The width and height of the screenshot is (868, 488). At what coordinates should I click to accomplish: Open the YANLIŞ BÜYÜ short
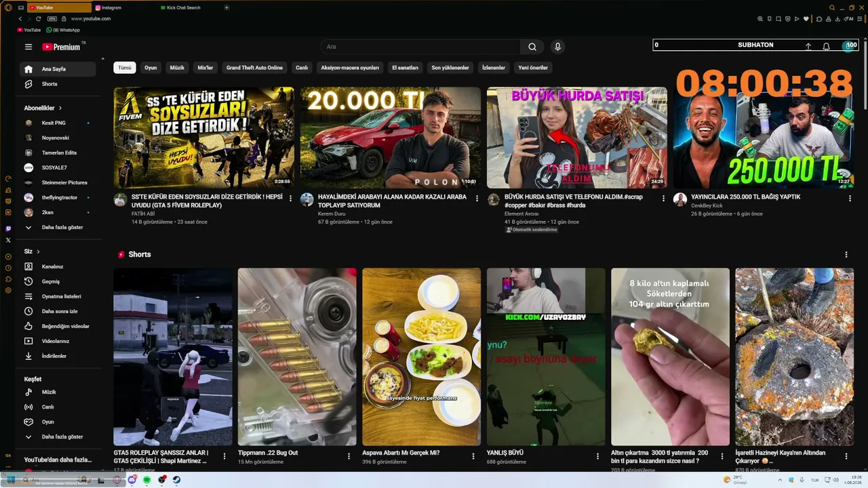(546, 357)
